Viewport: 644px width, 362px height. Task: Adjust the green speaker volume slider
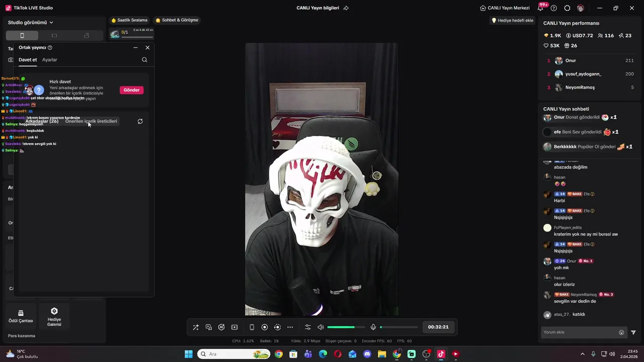346,327
